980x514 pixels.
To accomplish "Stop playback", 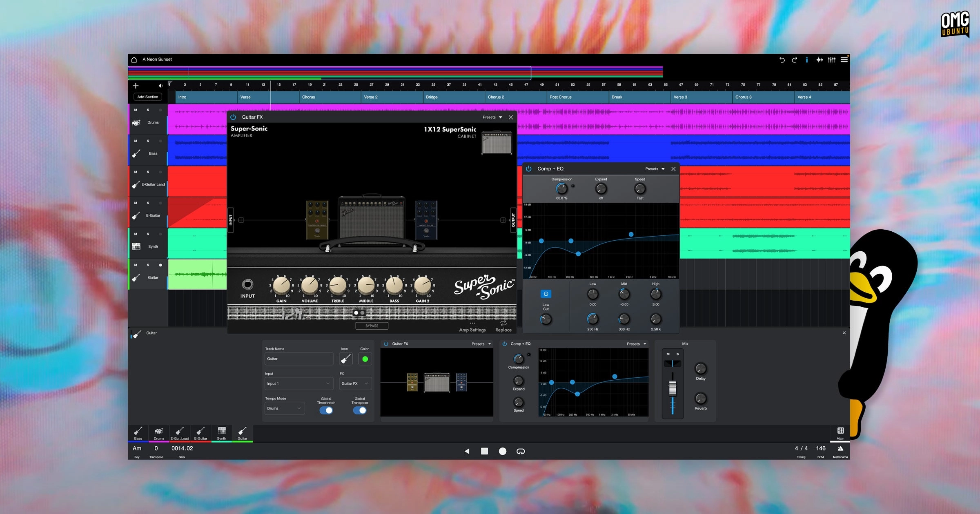I will click(484, 451).
